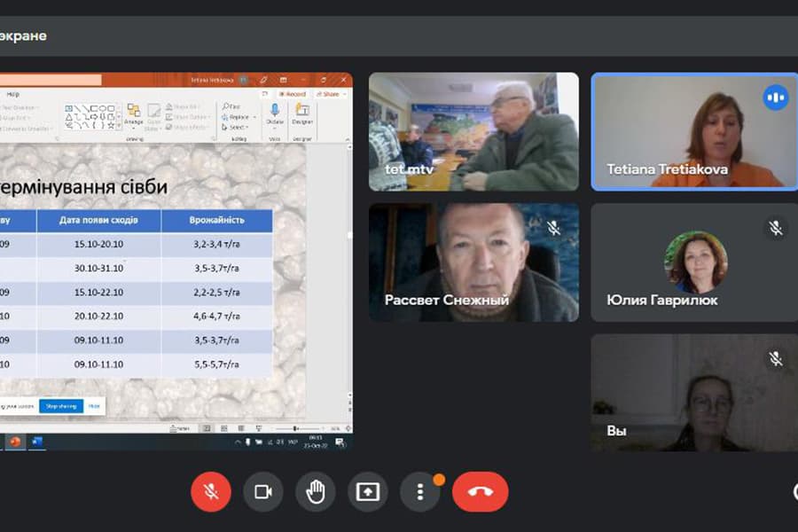798x532 pixels.
Task: Click muted mic icon on Вы tile
Action: click(x=775, y=359)
